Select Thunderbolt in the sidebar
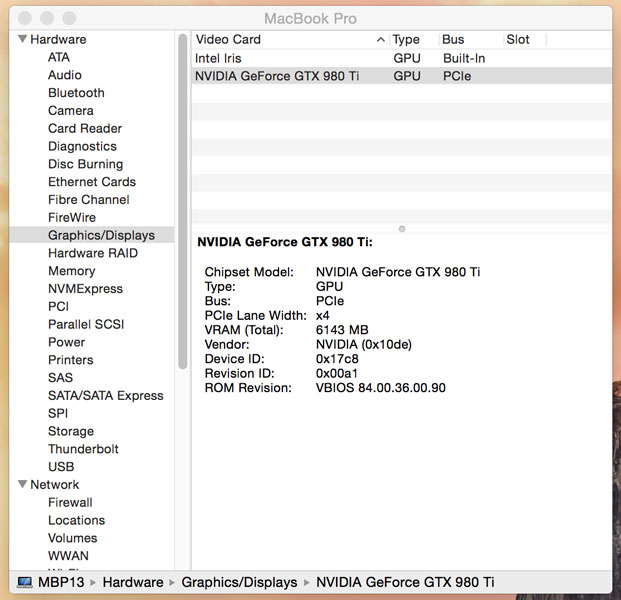The width and height of the screenshot is (621, 600). (83, 449)
